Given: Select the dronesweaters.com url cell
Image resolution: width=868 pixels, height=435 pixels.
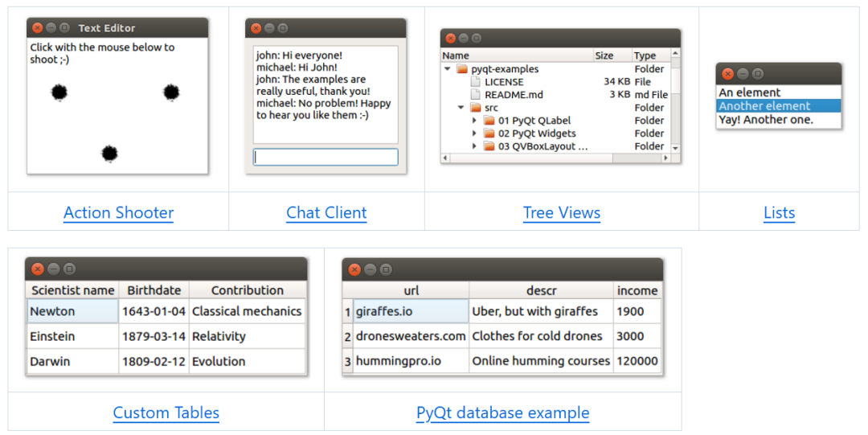Looking at the screenshot, I should 411,336.
